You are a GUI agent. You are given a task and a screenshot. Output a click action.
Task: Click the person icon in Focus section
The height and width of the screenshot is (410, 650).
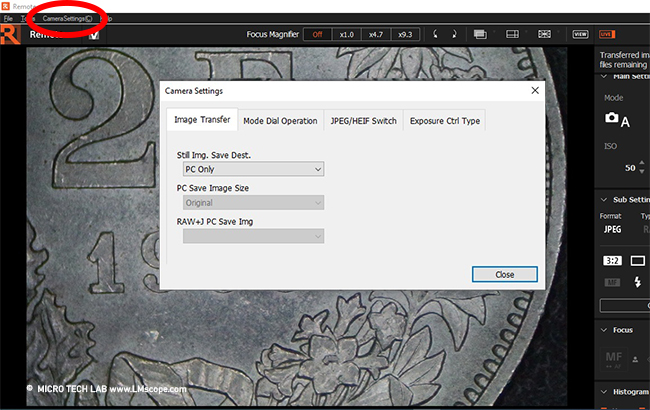coord(635,359)
